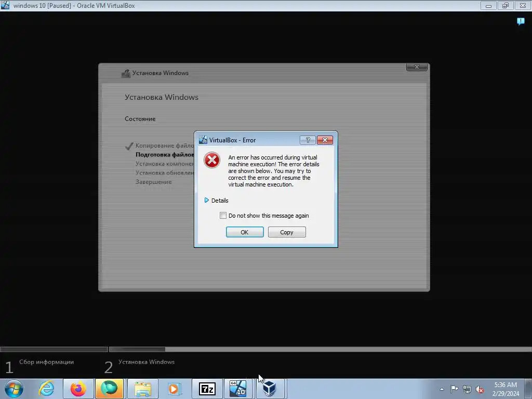Click the checkmark beside Копирование файлов
Screen dimensions: 532x399
[129, 146]
